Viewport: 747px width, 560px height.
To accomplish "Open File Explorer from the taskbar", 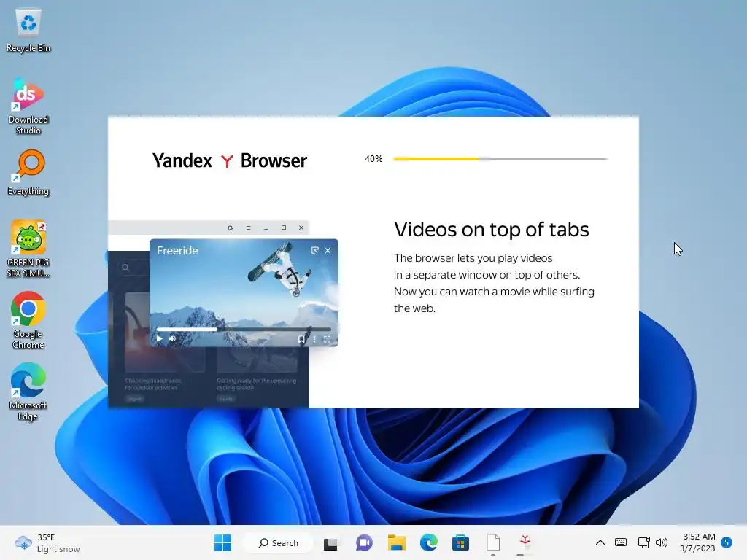I will pos(396,542).
